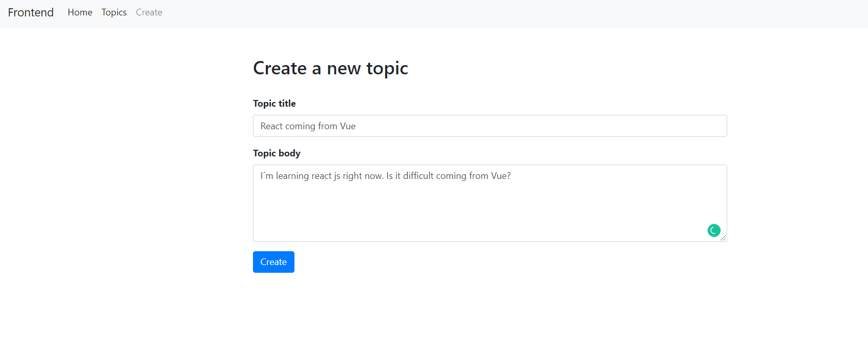Click the green Grammarly icon in textarea
The width and height of the screenshot is (868, 364).
[714, 231]
